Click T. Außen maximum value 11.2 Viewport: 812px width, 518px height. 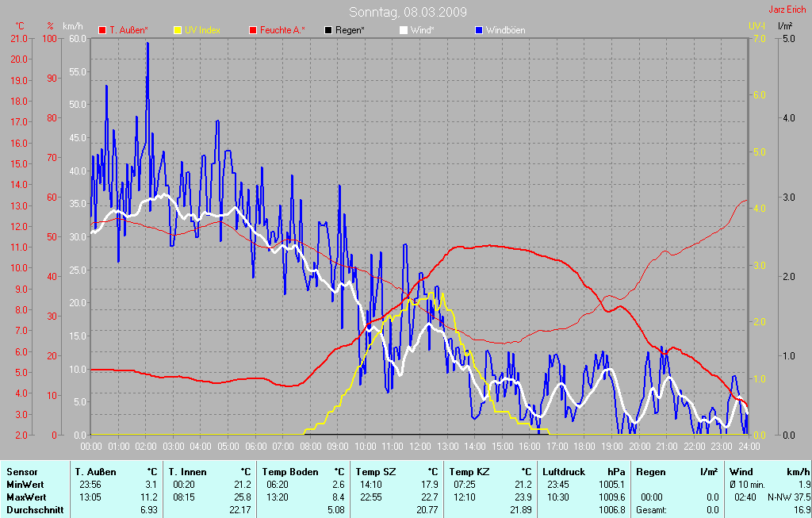149,497
